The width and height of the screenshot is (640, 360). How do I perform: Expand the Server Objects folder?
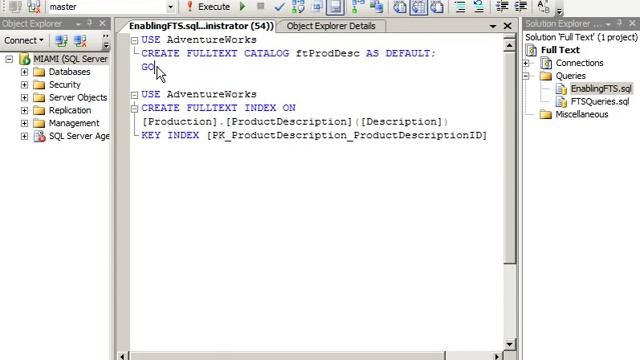click(x=24, y=98)
